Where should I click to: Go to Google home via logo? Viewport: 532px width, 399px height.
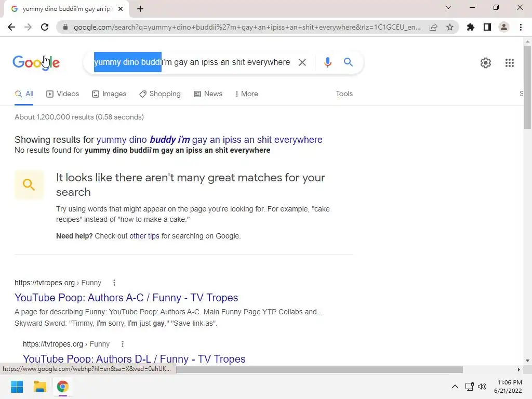pyautogui.click(x=36, y=63)
